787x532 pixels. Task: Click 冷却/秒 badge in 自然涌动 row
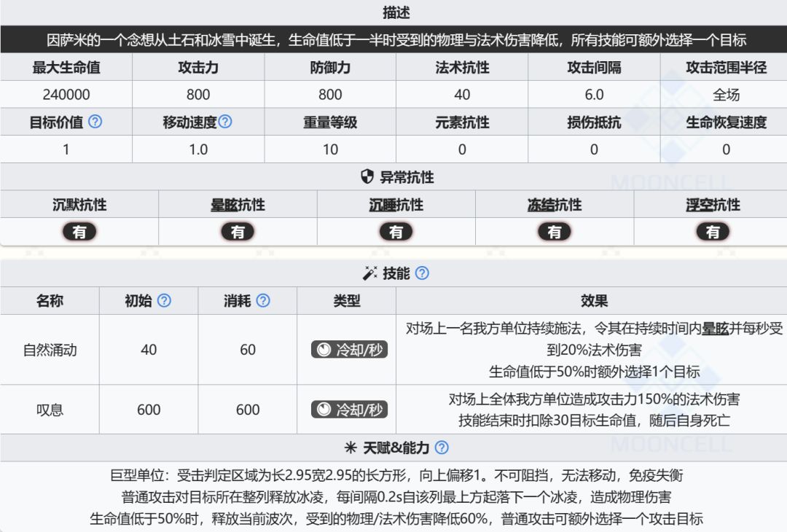click(x=349, y=349)
